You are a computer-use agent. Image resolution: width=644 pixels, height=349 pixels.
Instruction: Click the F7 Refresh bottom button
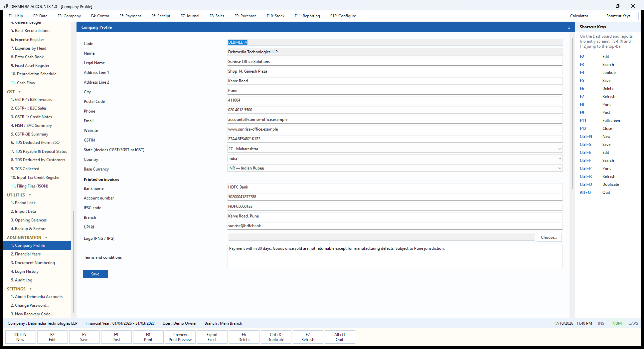pos(308,337)
